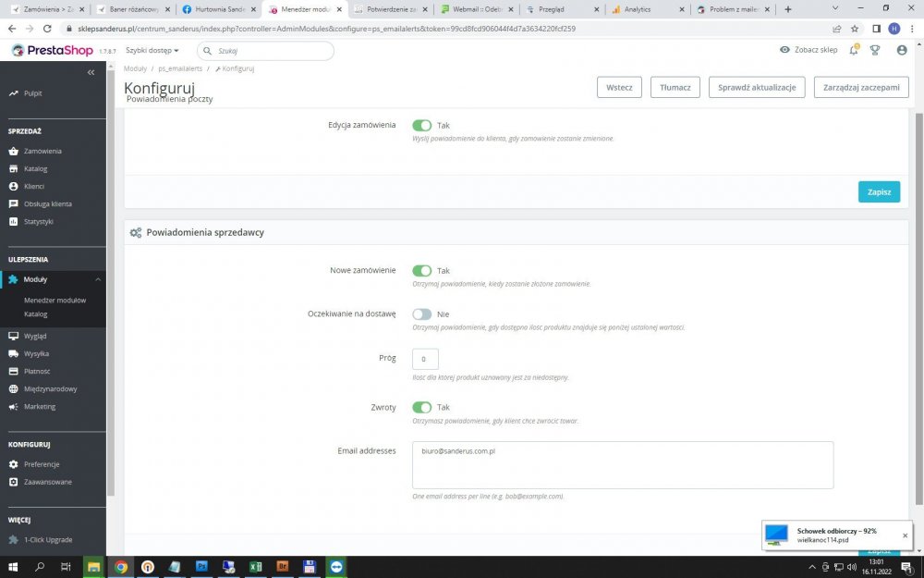The image size is (924, 578).
Task: Switch off the Zwroty toggle
Action: 422,408
